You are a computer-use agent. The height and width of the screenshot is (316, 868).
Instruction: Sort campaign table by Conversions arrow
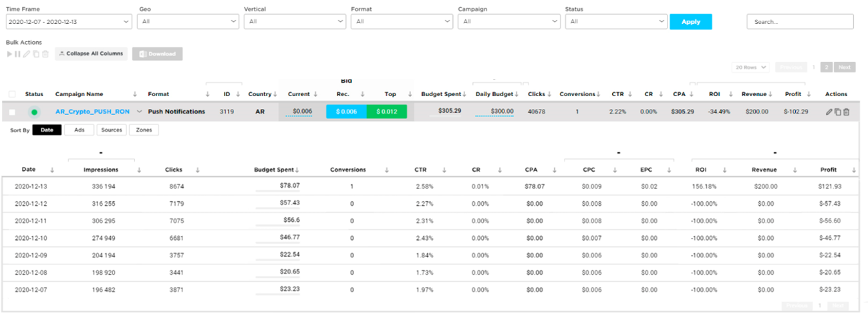(600, 94)
